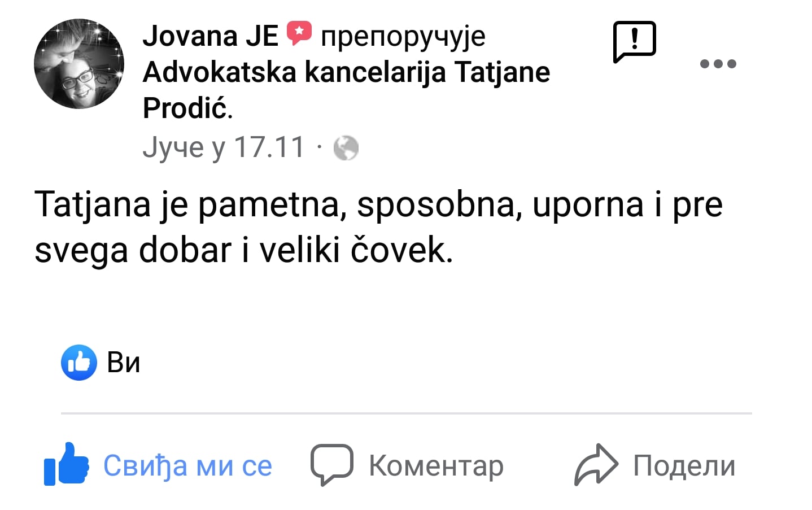This screenshot has height=510, width=812.
Task: Click the blue thumbs-up reaction badge
Action: tap(79, 362)
